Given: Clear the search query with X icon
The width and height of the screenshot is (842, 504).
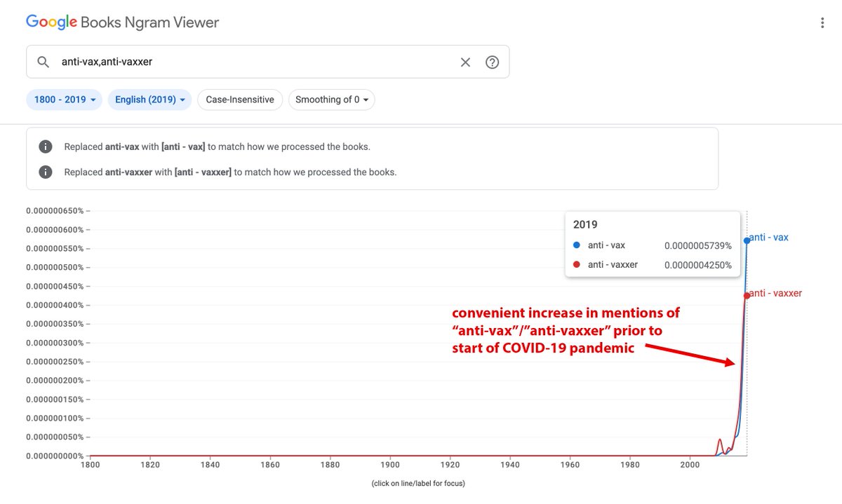Looking at the screenshot, I should (465, 62).
